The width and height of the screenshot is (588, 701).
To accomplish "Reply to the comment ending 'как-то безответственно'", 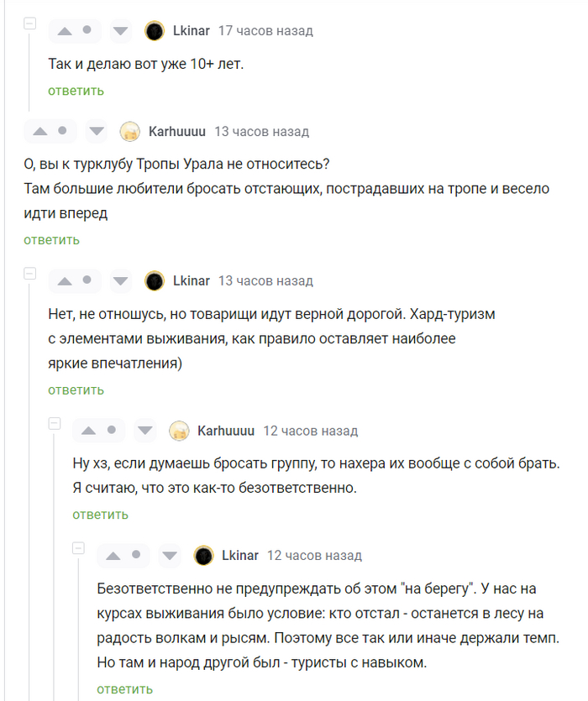I will (100, 515).
